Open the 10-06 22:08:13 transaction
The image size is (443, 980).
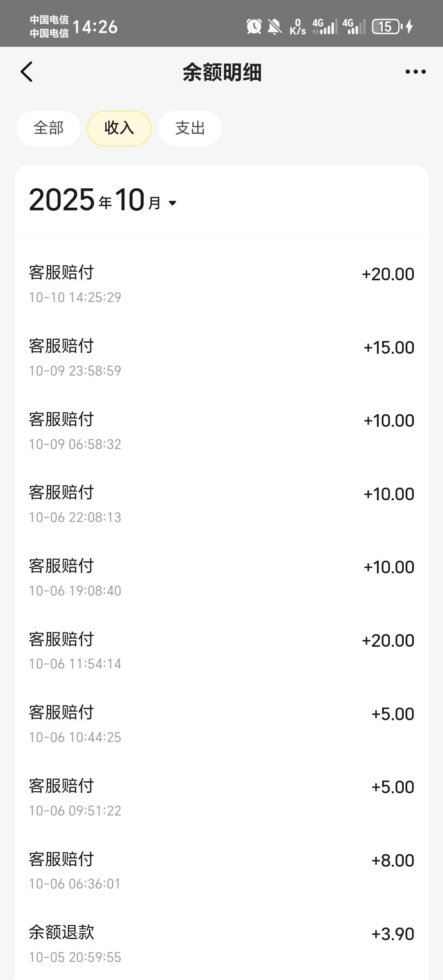click(221, 504)
